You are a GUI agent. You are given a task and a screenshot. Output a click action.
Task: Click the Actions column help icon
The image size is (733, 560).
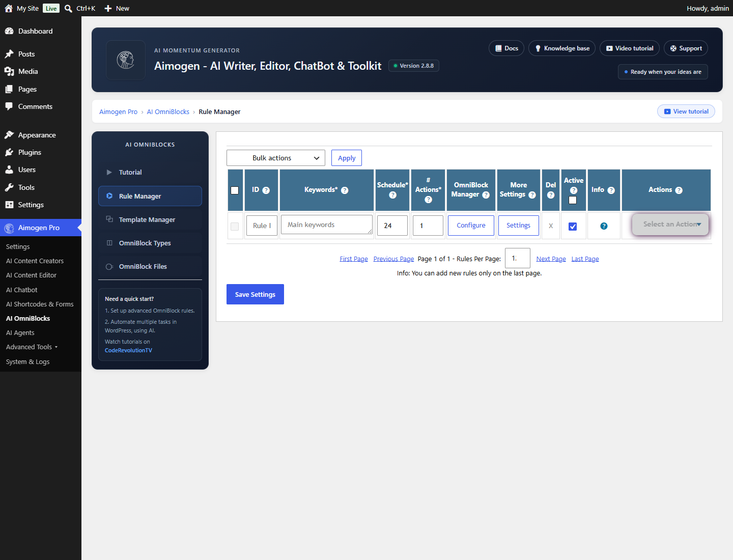pyautogui.click(x=679, y=190)
